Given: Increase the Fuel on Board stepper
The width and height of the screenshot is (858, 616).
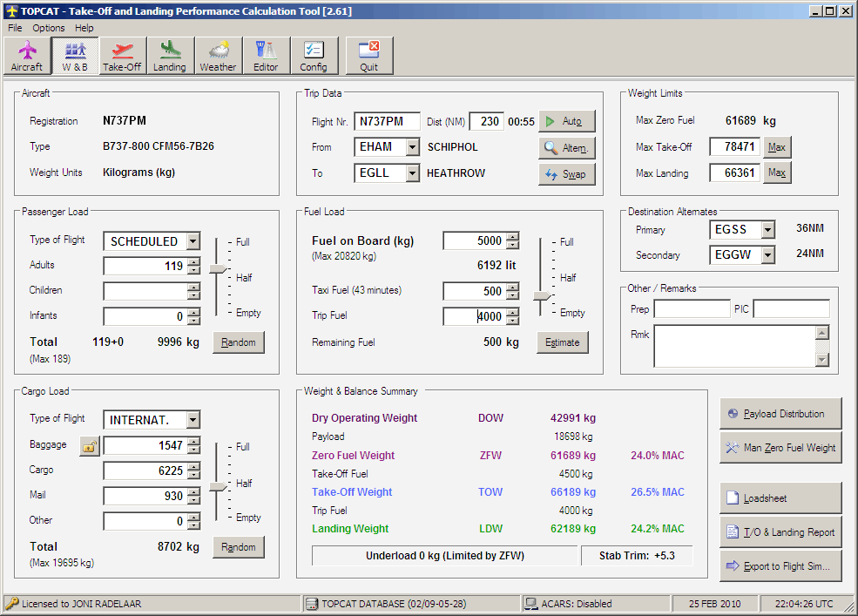Looking at the screenshot, I should [512, 237].
